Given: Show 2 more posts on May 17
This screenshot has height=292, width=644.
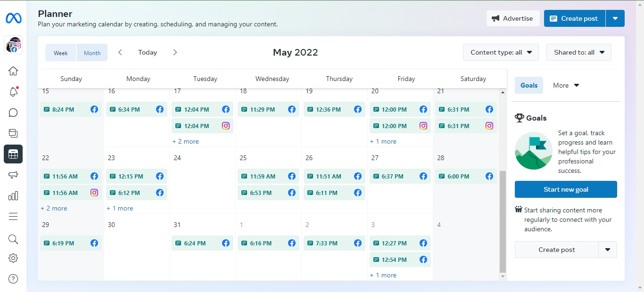Looking at the screenshot, I should [x=186, y=141].
